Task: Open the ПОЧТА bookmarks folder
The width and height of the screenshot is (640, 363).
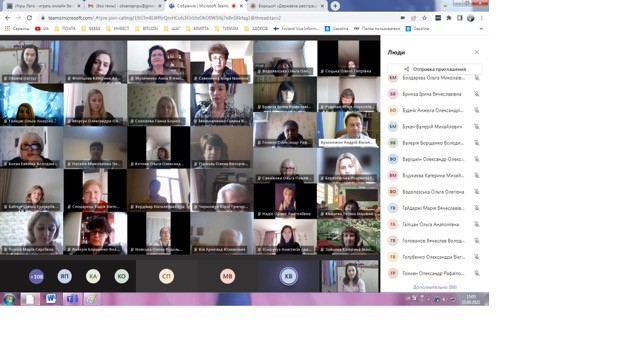Action: (x=65, y=29)
